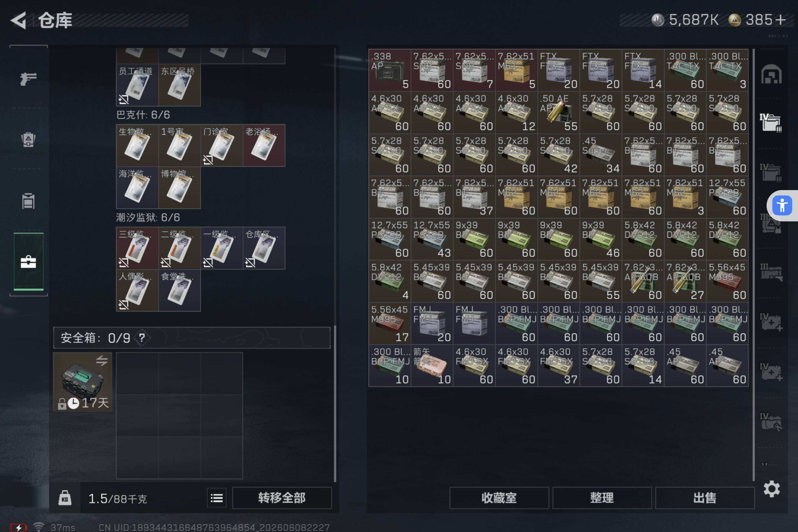Select the .45 Super ammo stack of 34
798x532 pixels.
[x=601, y=155]
